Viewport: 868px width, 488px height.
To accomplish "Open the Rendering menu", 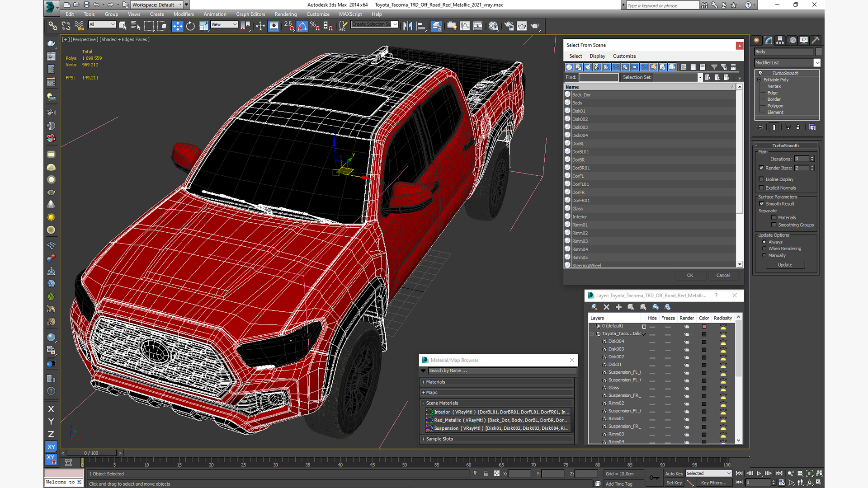I will pos(286,14).
